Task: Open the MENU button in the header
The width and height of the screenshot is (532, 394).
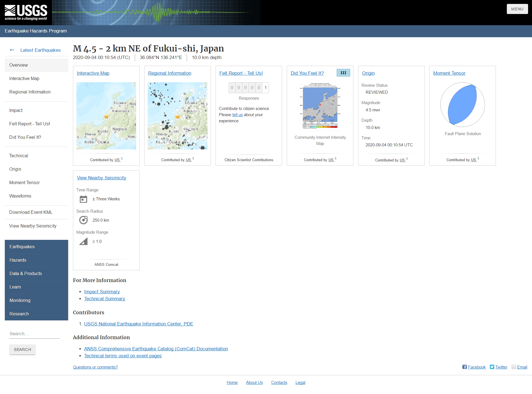Action: 517,9
